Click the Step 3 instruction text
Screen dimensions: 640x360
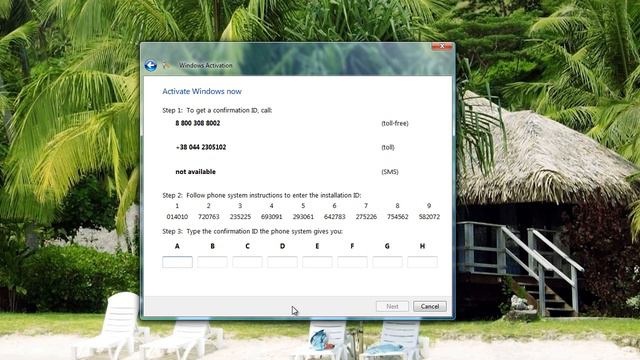[x=253, y=231]
